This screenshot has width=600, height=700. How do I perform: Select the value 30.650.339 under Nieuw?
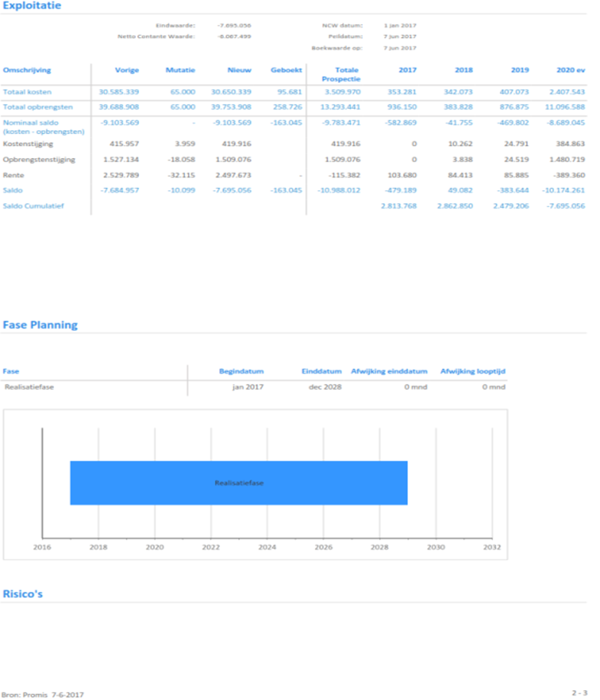tap(231, 92)
